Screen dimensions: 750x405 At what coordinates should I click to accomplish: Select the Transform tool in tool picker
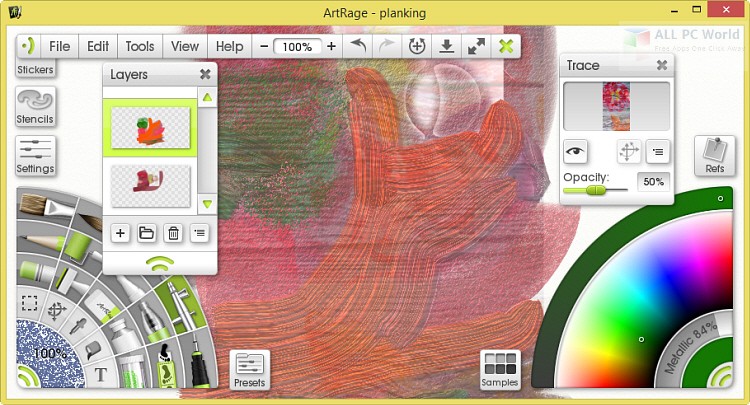point(56,311)
